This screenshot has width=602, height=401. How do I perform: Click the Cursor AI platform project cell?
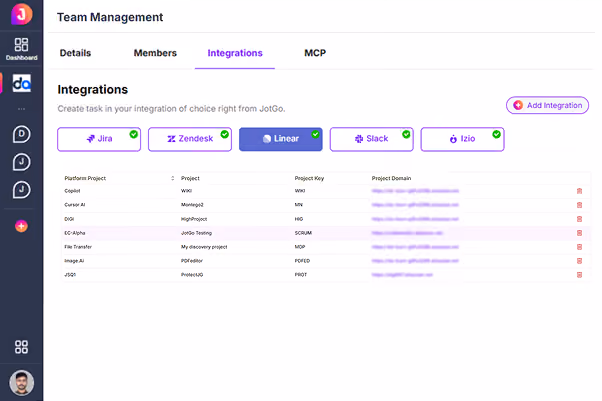pyautogui.click(x=75, y=205)
